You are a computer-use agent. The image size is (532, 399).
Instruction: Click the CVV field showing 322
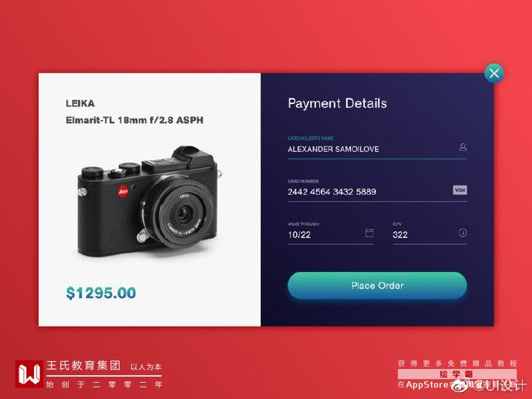point(430,235)
